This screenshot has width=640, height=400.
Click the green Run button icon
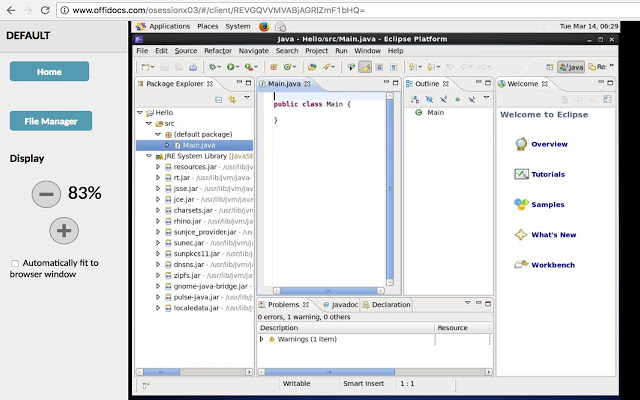pyautogui.click(x=230, y=67)
